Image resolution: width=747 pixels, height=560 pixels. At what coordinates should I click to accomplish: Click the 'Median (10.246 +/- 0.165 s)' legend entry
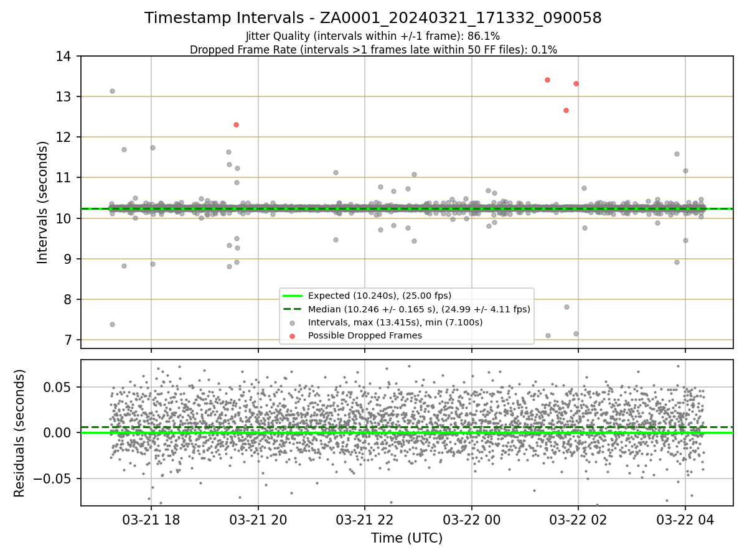tap(419, 309)
